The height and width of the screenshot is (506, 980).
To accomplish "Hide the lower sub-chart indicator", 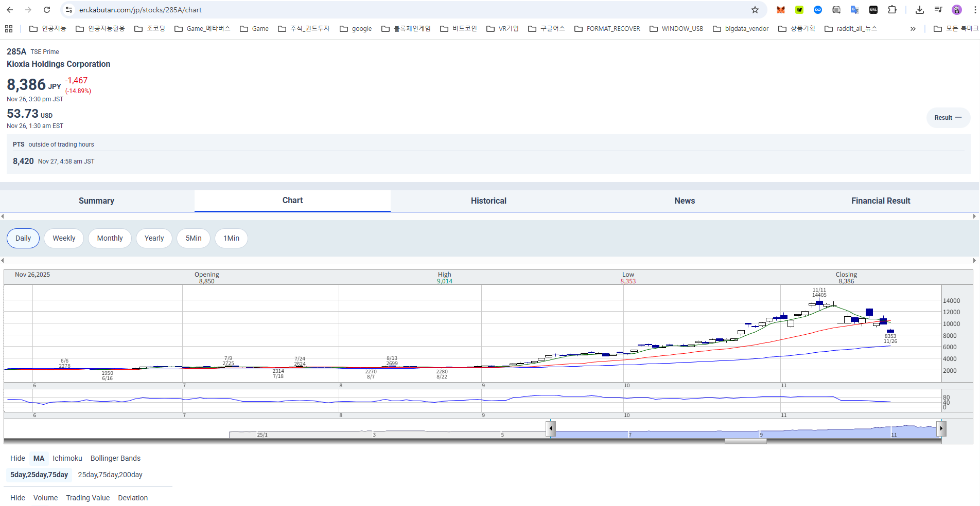I will (x=17, y=498).
